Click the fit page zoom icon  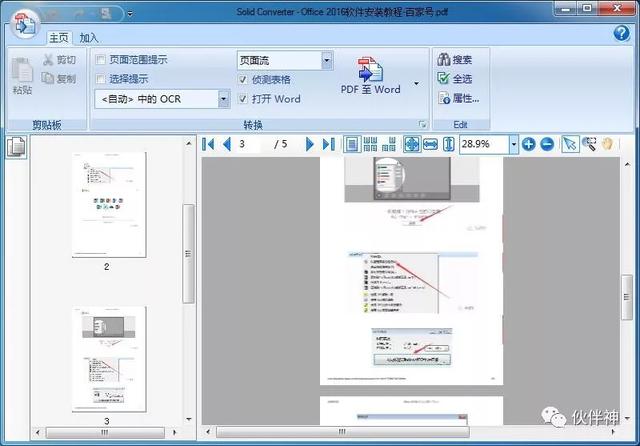(x=411, y=144)
